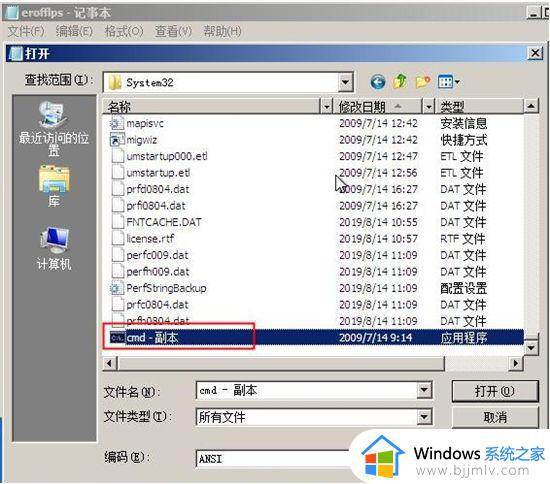Select the file name umstartup000.etl
This screenshot has height=484, width=550.
[x=167, y=156]
